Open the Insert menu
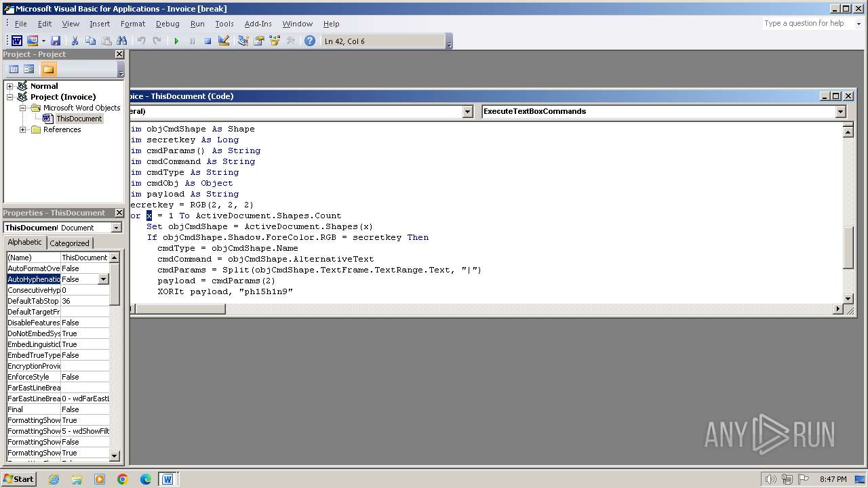This screenshot has height=488, width=868. click(100, 24)
